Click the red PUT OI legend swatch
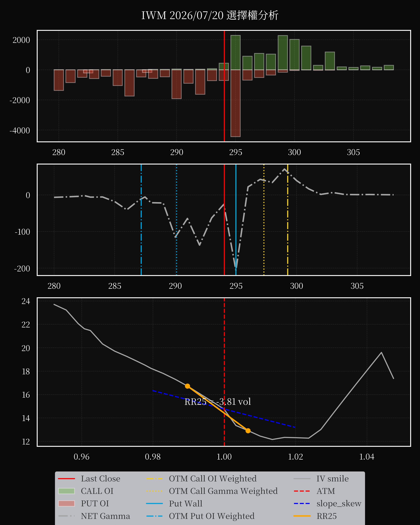This screenshot has width=420, height=525. tap(66, 504)
